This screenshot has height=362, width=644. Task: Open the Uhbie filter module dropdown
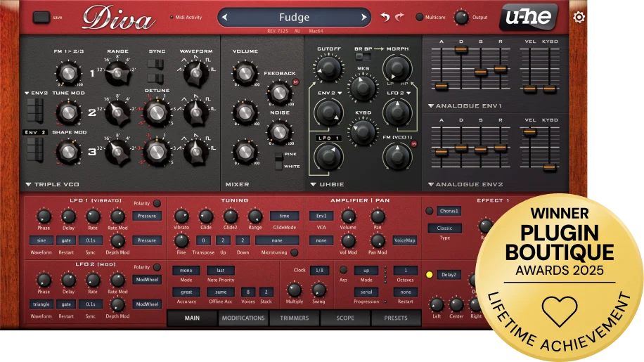[314, 184]
